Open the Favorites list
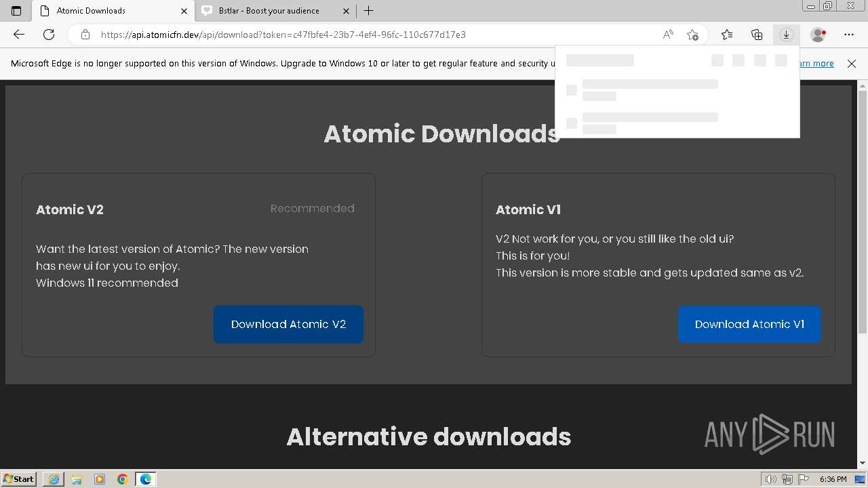The image size is (868, 488). (x=727, y=35)
